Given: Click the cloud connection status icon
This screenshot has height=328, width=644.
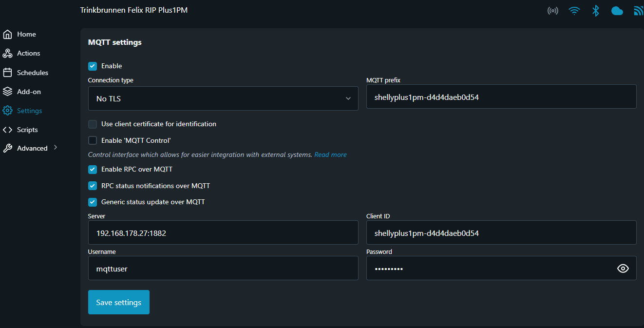Looking at the screenshot, I should click(x=617, y=11).
